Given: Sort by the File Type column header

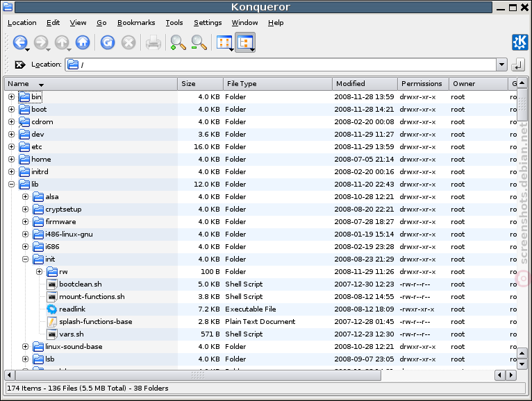Looking at the screenshot, I should (278, 84).
